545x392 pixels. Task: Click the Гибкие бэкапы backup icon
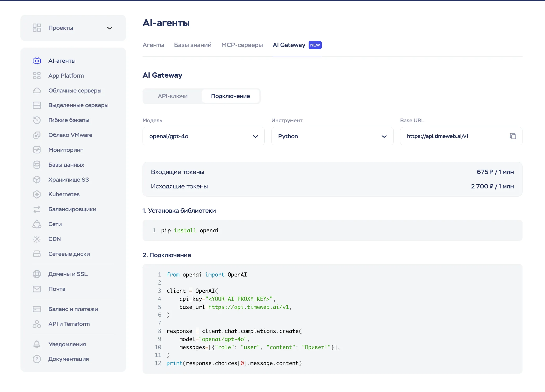37,120
